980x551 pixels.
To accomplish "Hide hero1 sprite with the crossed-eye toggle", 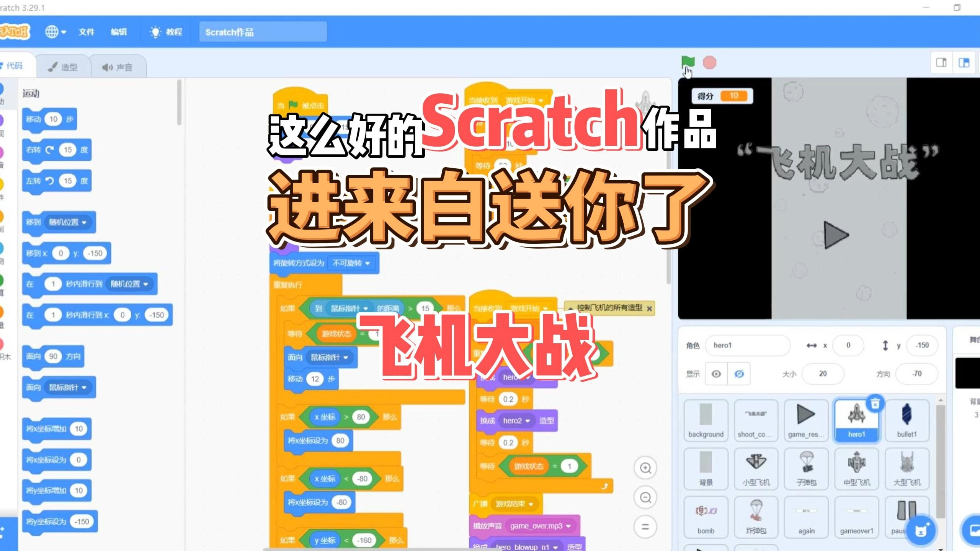I will [739, 374].
